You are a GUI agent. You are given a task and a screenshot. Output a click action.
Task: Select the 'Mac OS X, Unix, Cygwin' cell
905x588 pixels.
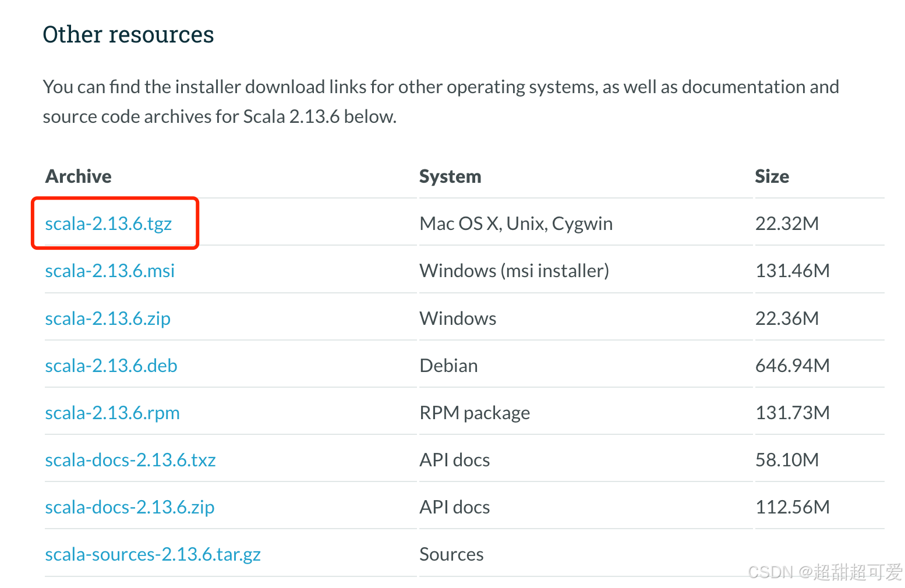coord(516,224)
